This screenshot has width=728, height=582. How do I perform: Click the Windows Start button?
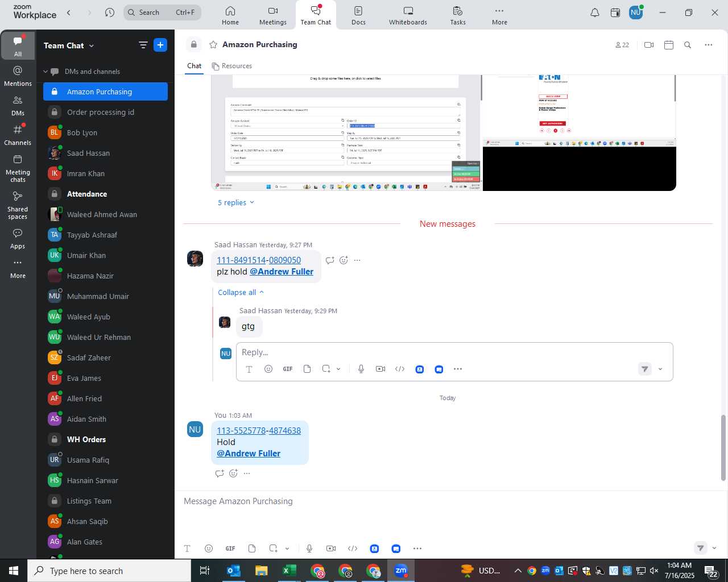coord(14,571)
